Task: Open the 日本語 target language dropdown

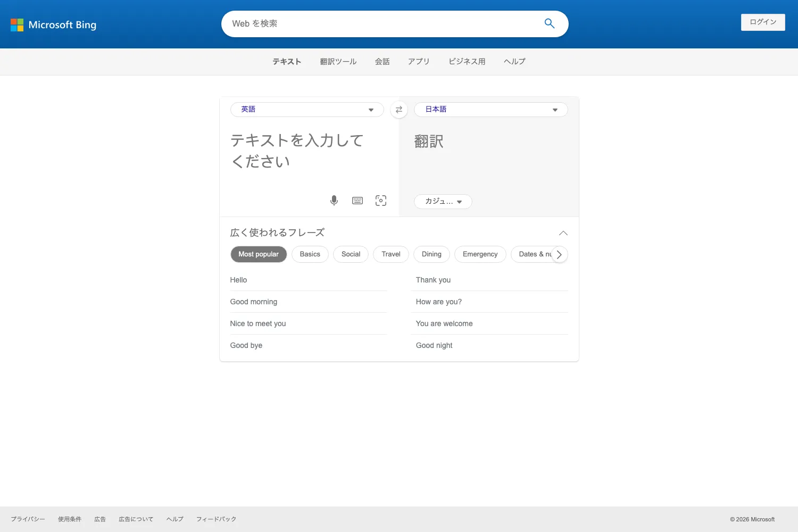Action: pyautogui.click(x=491, y=110)
